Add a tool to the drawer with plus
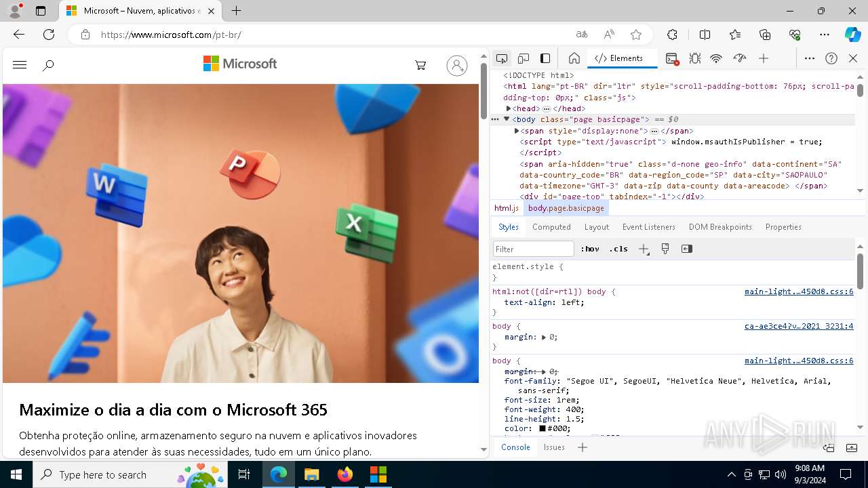 point(582,447)
